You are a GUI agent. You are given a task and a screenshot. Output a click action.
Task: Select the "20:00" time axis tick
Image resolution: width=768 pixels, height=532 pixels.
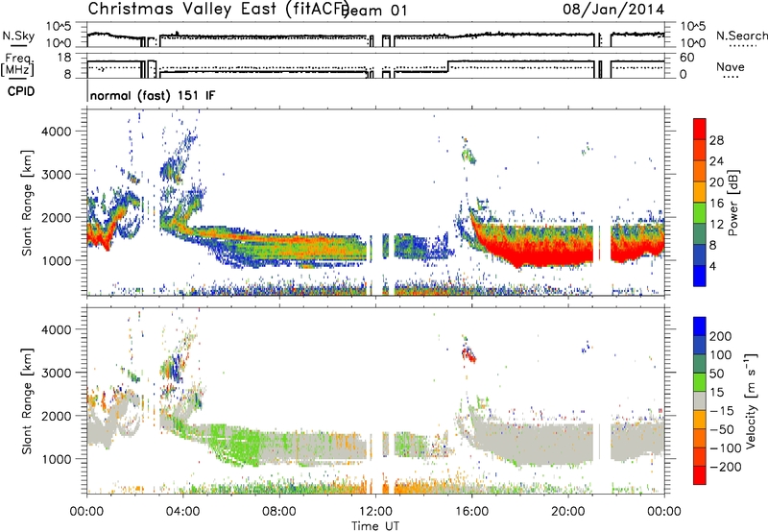pos(567,512)
